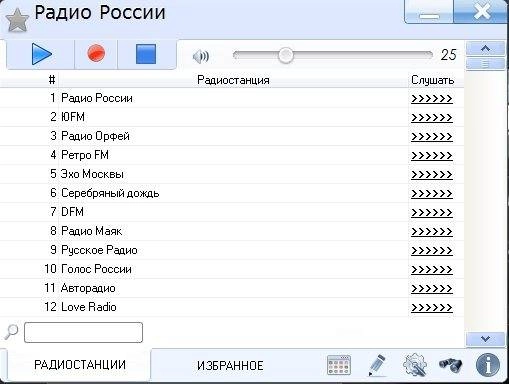509x384 pixels.
Task: Click the scrollbar thumb grip
Action: tap(485, 64)
